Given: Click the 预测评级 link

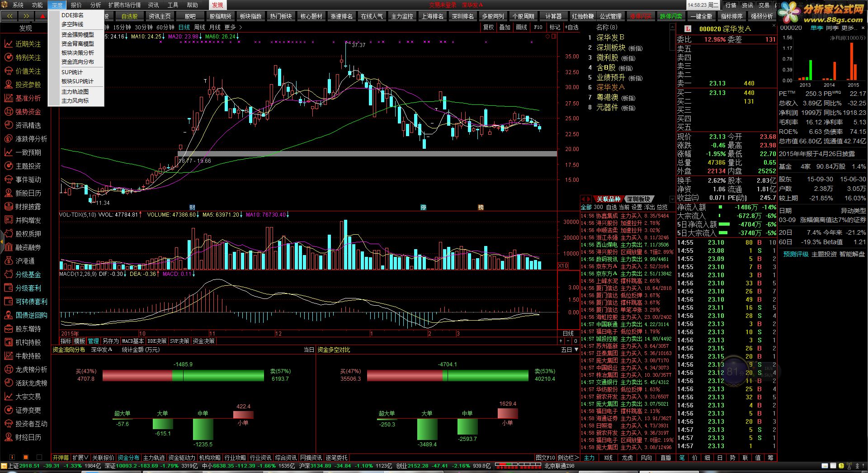Looking at the screenshot, I should click(x=796, y=254).
